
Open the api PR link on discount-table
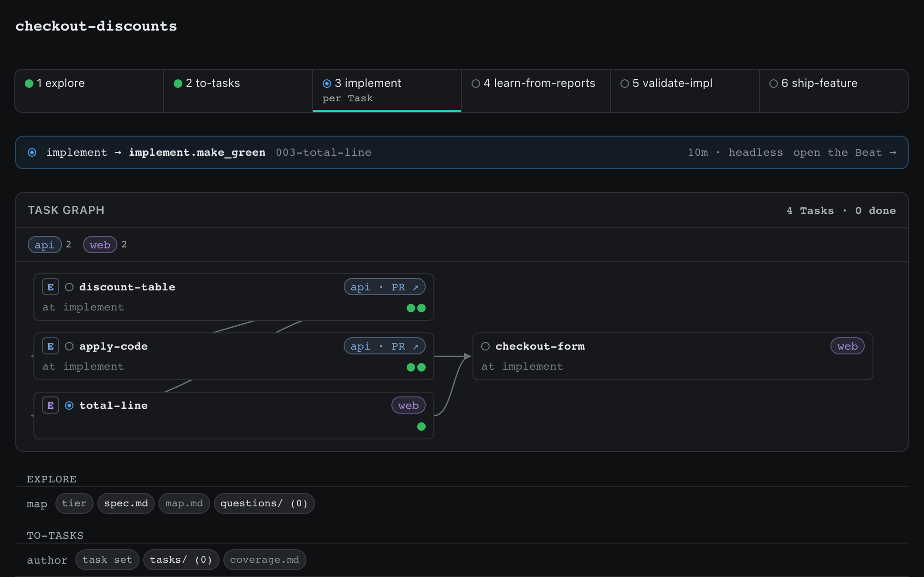(385, 287)
